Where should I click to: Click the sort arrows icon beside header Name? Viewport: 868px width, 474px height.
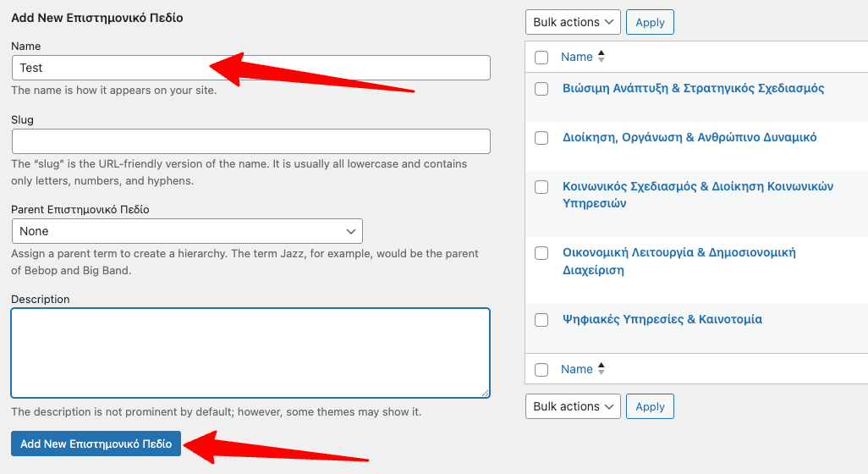pos(602,57)
